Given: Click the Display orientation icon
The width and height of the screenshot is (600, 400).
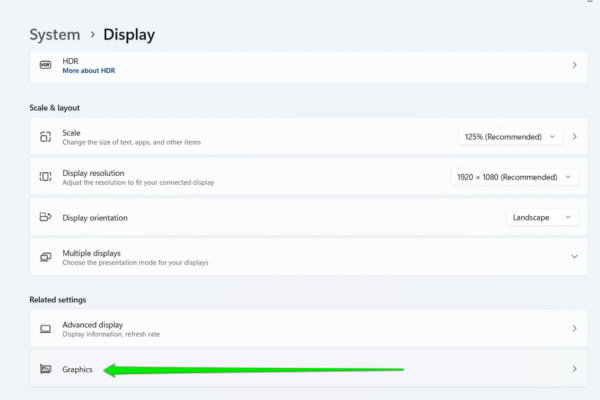Looking at the screenshot, I should click(45, 217).
